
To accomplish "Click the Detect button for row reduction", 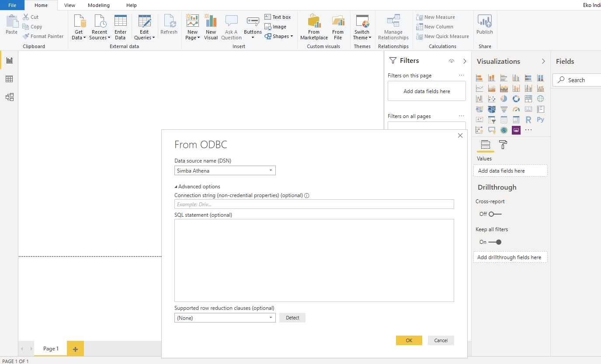I will [x=292, y=318].
